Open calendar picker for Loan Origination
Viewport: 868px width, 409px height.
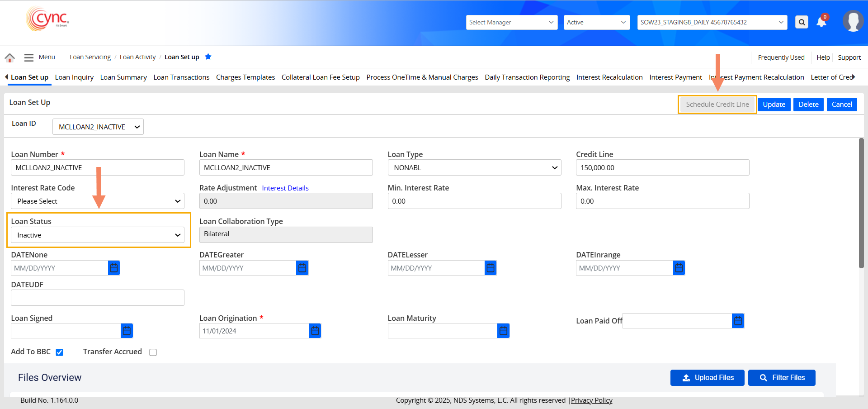(x=315, y=331)
